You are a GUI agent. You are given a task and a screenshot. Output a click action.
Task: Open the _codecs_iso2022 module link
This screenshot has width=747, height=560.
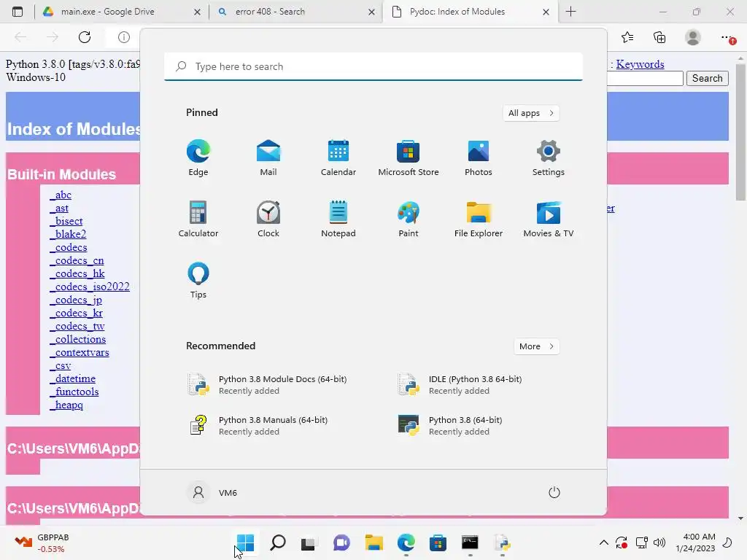click(90, 287)
